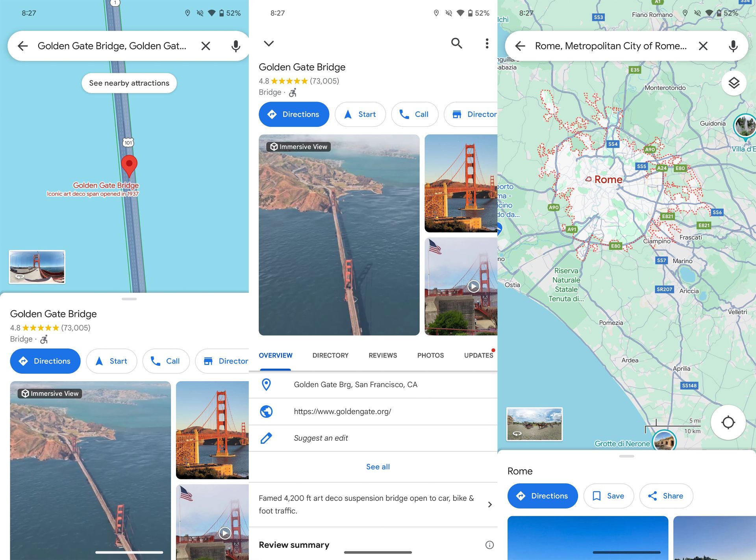Tap Call button in middle screen
This screenshot has width=756, height=560.
[x=415, y=114]
